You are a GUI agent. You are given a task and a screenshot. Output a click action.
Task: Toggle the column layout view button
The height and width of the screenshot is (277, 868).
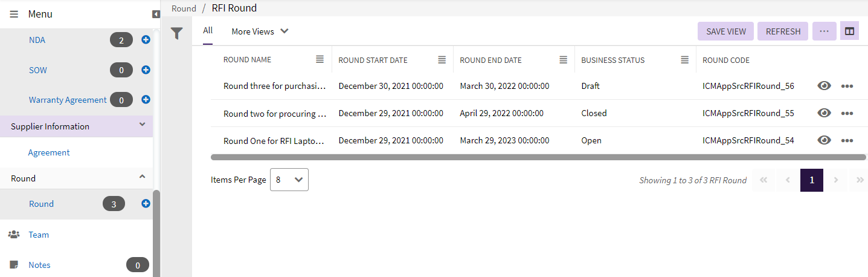click(849, 31)
